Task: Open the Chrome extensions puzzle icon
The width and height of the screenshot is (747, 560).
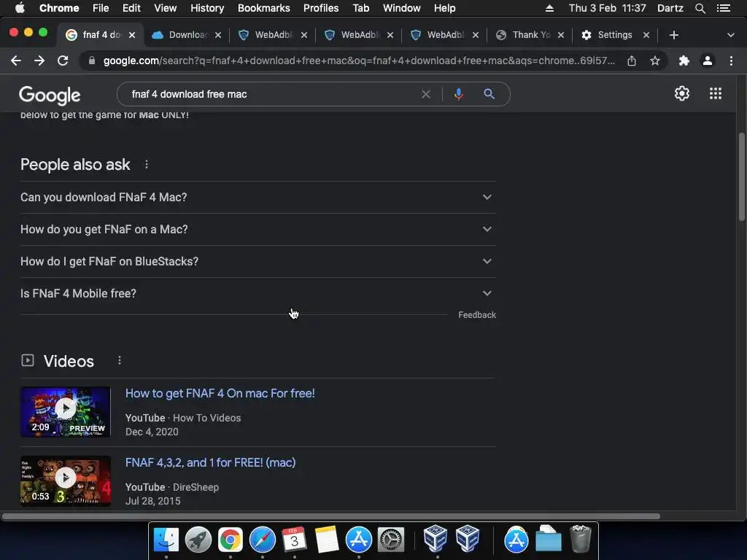Action: pos(684,61)
